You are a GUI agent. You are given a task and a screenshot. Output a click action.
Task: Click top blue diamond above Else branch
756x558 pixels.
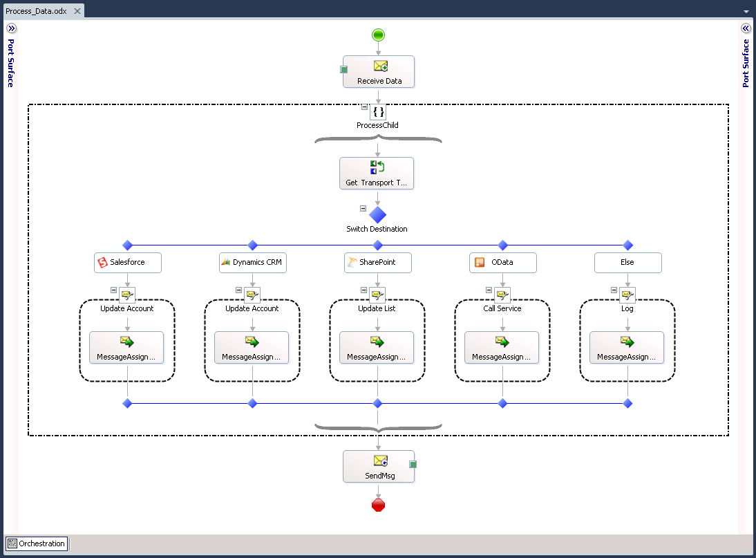627,245
